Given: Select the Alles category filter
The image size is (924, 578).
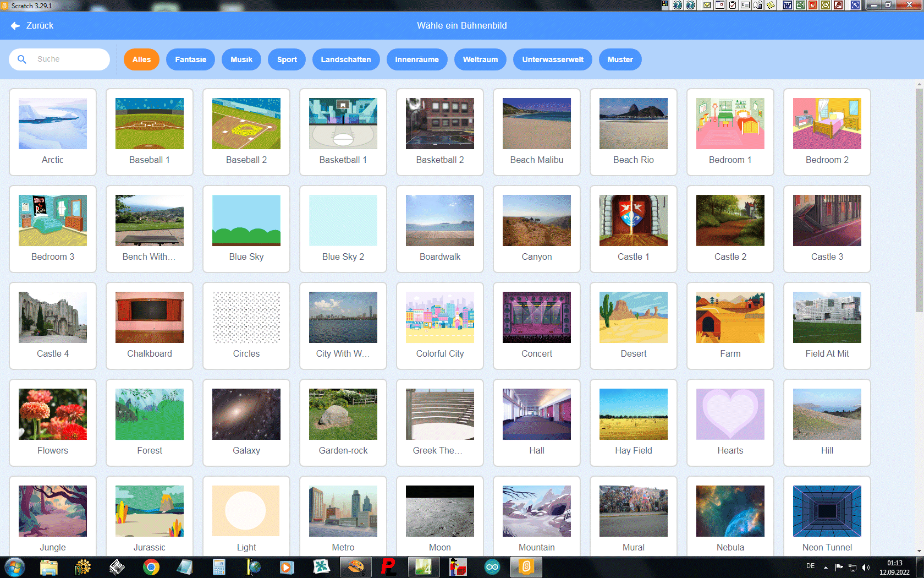Looking at the screenshot, I should 141,59.
